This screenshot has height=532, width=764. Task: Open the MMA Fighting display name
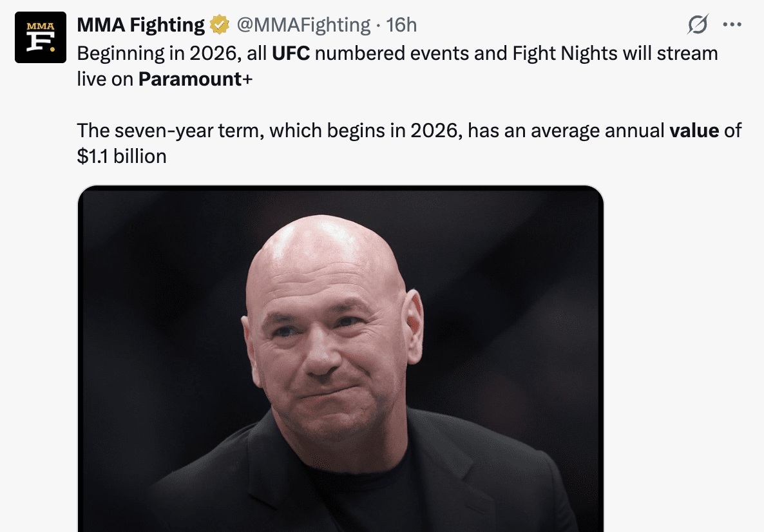click(140, 25)
